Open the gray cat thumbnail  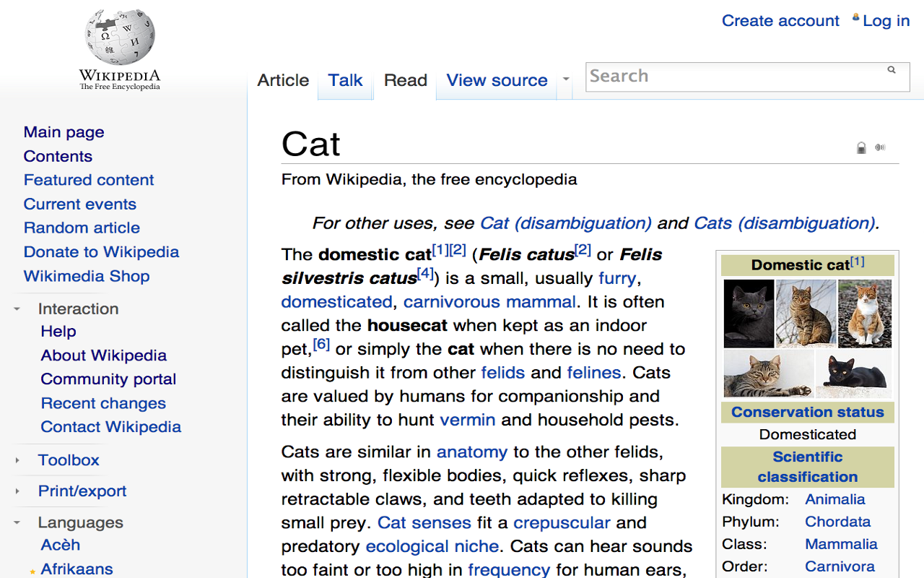(749, 314)
